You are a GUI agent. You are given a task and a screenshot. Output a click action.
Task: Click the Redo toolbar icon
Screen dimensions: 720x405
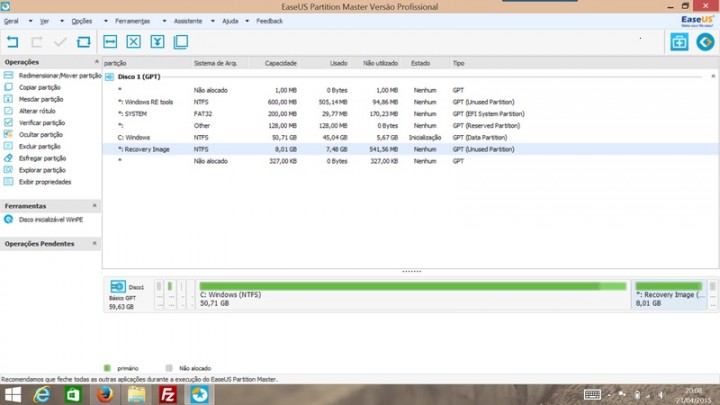pos(36,42)
